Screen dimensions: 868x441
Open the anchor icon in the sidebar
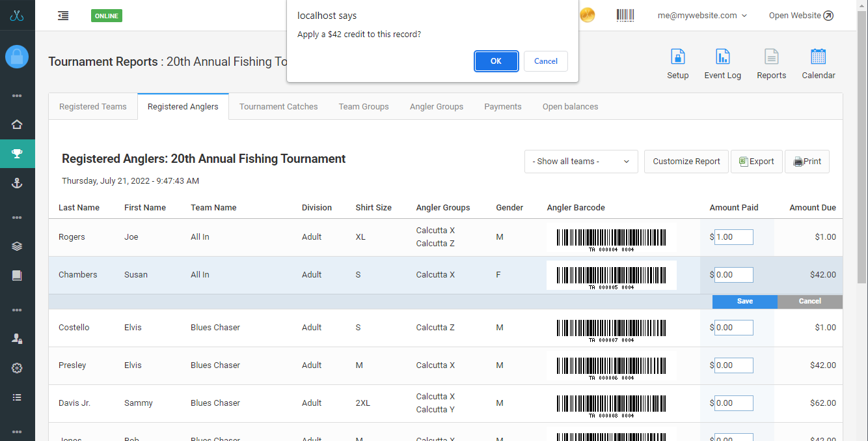(17, 183)
